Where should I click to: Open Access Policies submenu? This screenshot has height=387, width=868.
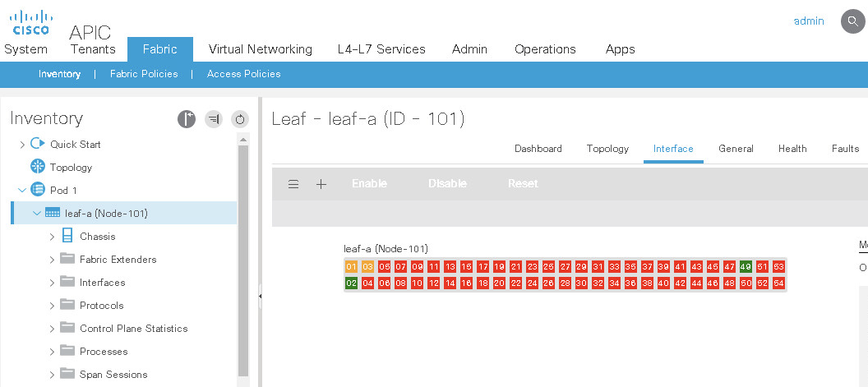(x=243, y=74)
